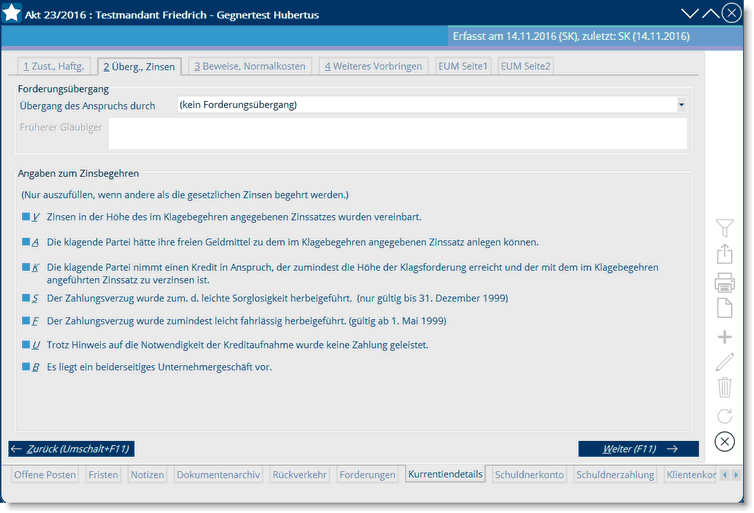Toggle checkbox V Zinsen vereinbart
This screenshot has width=754, height=513.
(x=26, y=217)
